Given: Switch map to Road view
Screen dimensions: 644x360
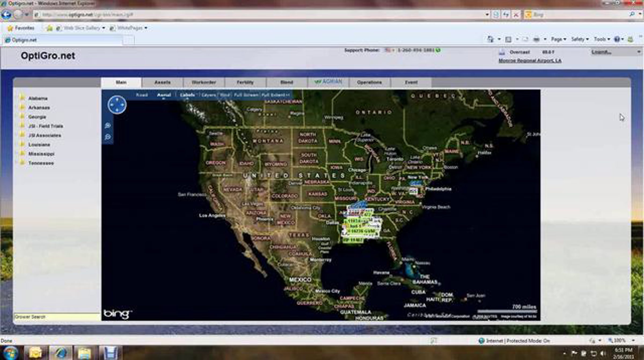Looking at the screenshot, I should (142, 95).
